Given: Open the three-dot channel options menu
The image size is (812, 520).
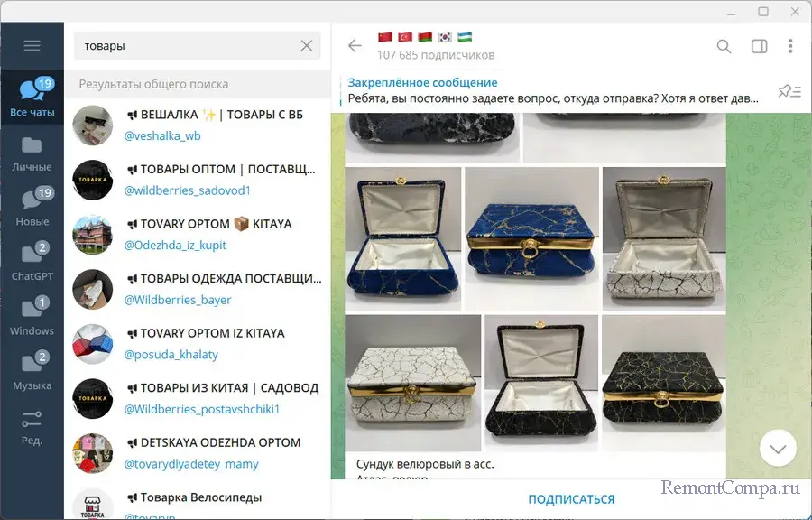Looking at the screenshot, I should [x=790, y=46].
